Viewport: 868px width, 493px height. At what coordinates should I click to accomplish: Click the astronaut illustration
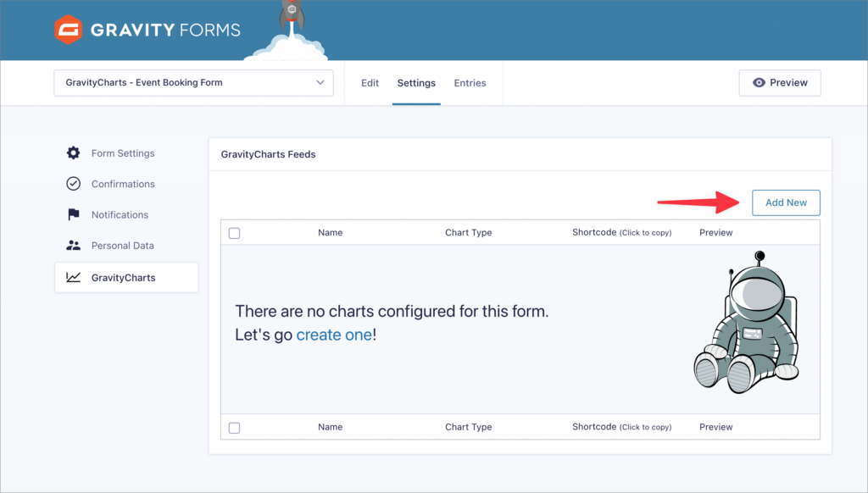coord(746,322)
